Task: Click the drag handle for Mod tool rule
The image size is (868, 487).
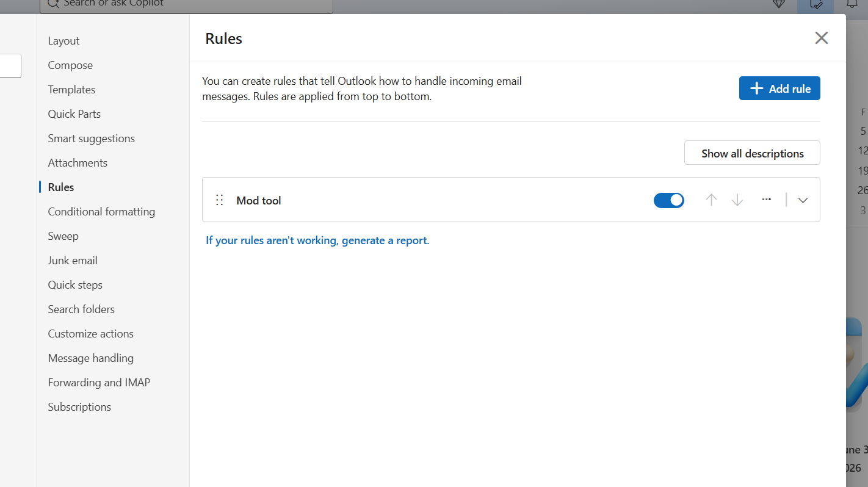Action: [220, 200]
